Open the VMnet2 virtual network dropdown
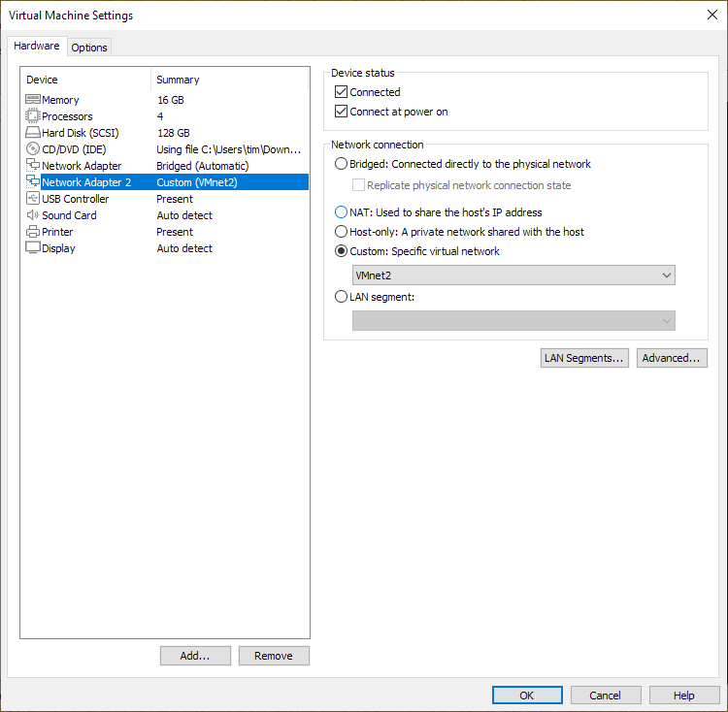This screenshot has height=712, width=728. click(513, 275)
